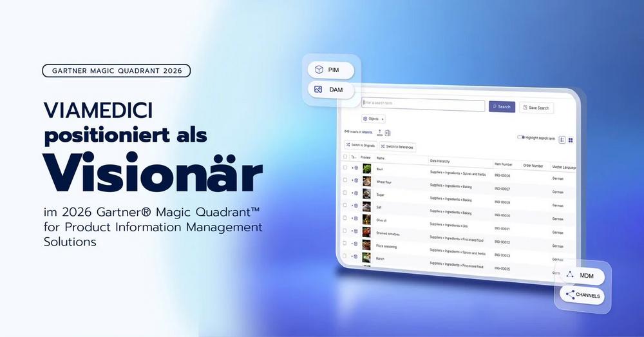
Task: Click Switch to Originals button
Action: pos(361,145)
